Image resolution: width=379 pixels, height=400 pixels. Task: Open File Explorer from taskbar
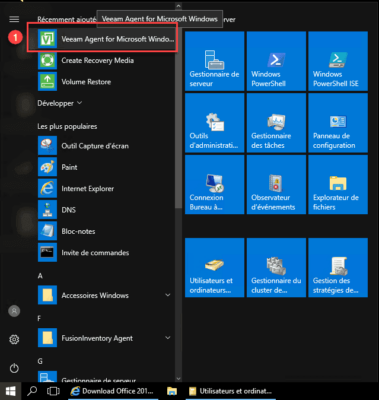172,391
